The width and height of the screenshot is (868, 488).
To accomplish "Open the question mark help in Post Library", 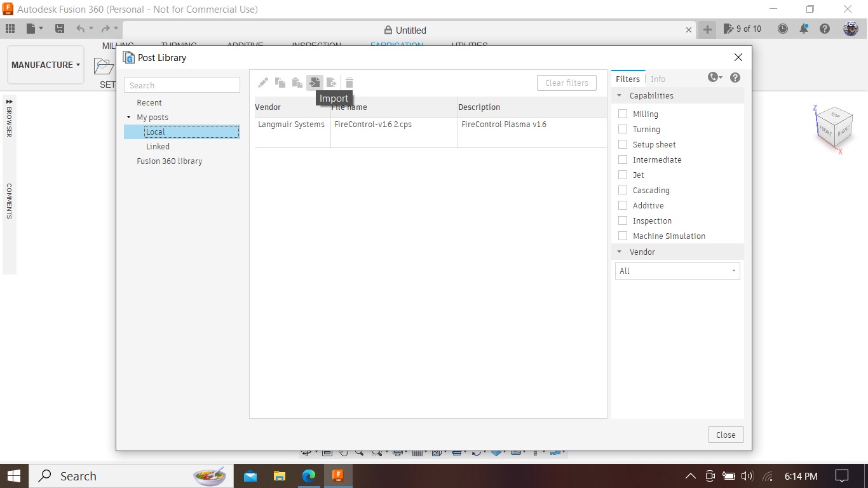I will (x=735, y=78).
